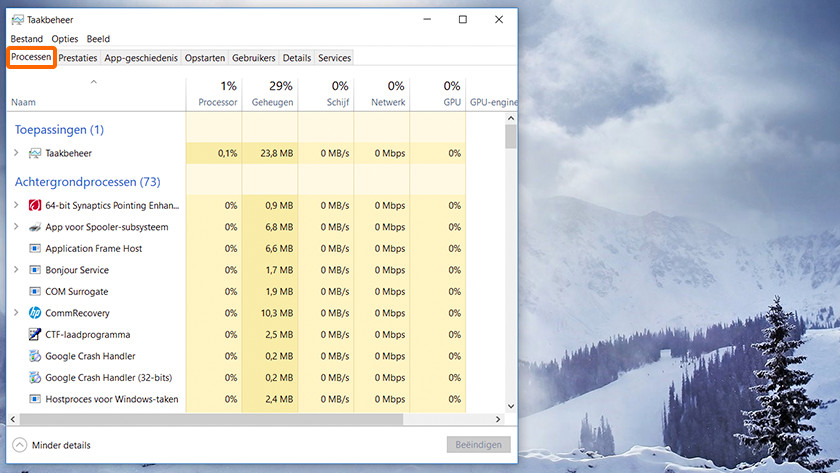Click the Taakbeheer process icon
This screenshot has width=840, height=473.
click(35, 153)
